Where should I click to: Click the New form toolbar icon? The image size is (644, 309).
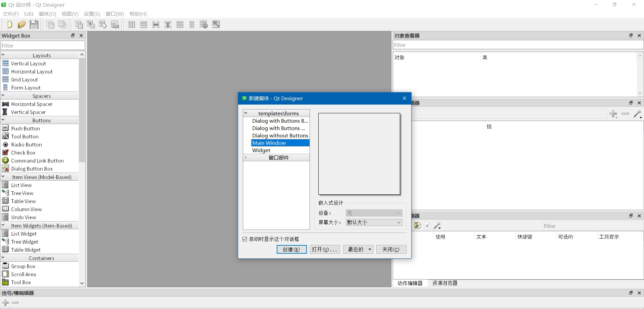10,24
